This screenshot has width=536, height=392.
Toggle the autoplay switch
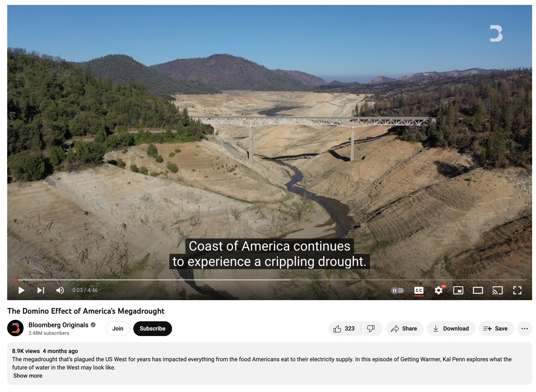[397, 290]
